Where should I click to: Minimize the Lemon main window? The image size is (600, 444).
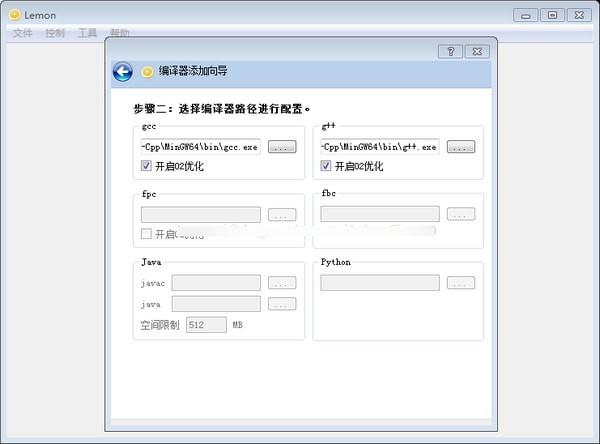click(526, 15)
